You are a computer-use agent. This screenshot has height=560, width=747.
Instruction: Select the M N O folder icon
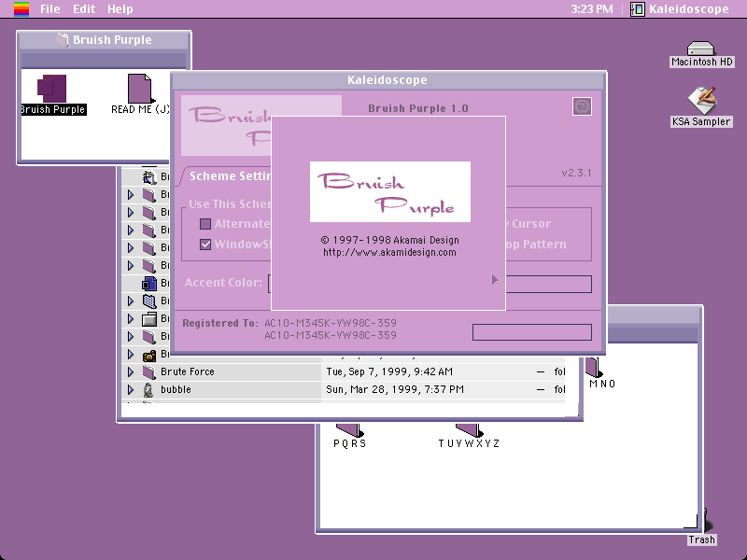(594, 367)
